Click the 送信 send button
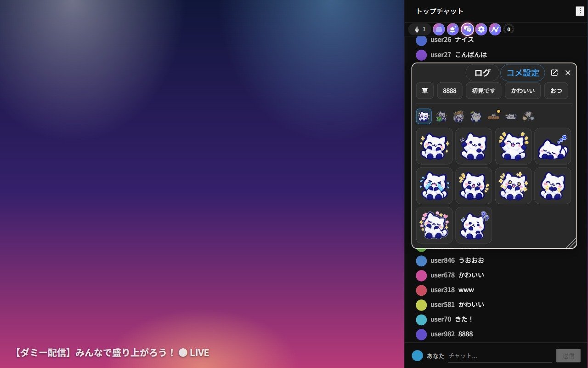Screen dimensions: 588x368 coord(568,356)
